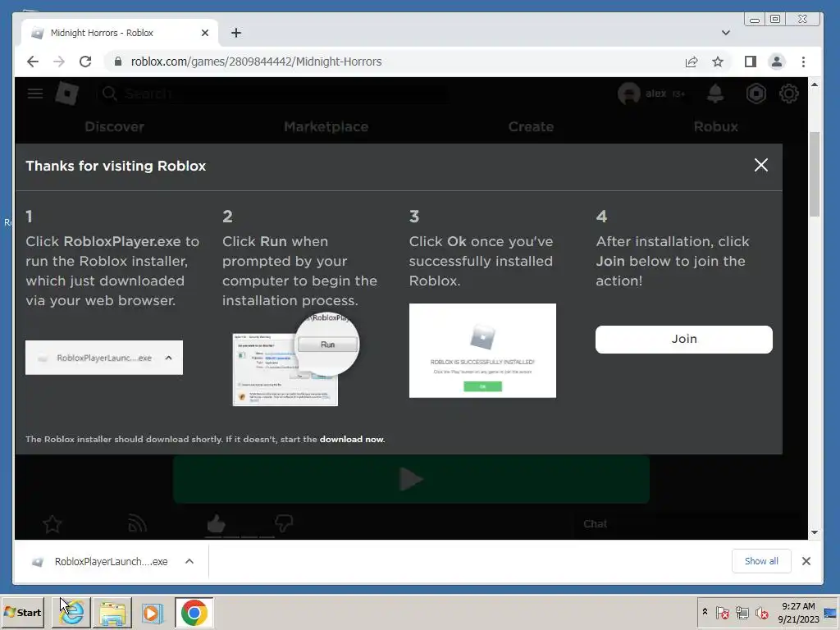This screenshot has width=840, height=630.
Task: Close the Thanks for visiting Roblox dialog
Action: point(761,165)
